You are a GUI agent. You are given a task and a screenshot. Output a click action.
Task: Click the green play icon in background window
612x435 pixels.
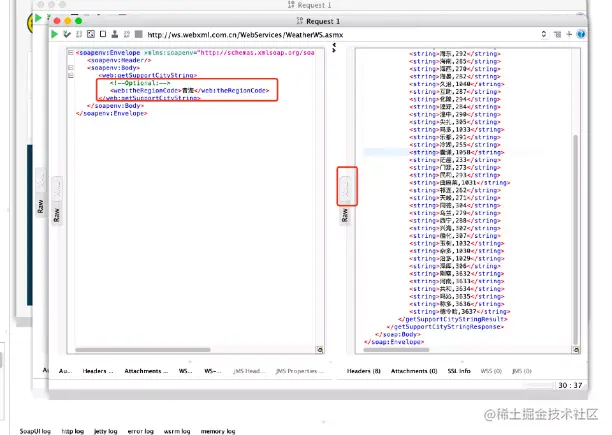[x=38, y=18]
